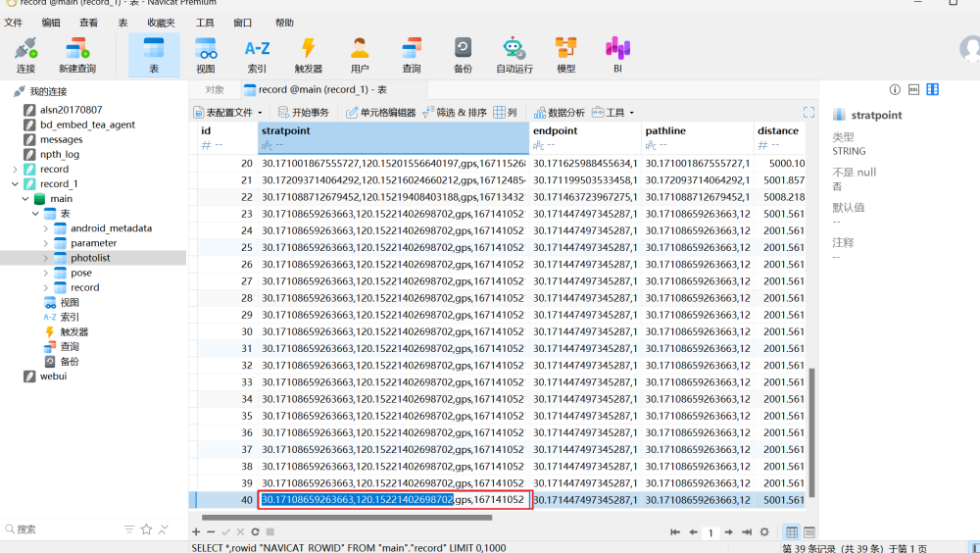Collapse the record_1 connection node
Image resolution: width=980 pixels, height=553 pixels.
tap(15, 184)
